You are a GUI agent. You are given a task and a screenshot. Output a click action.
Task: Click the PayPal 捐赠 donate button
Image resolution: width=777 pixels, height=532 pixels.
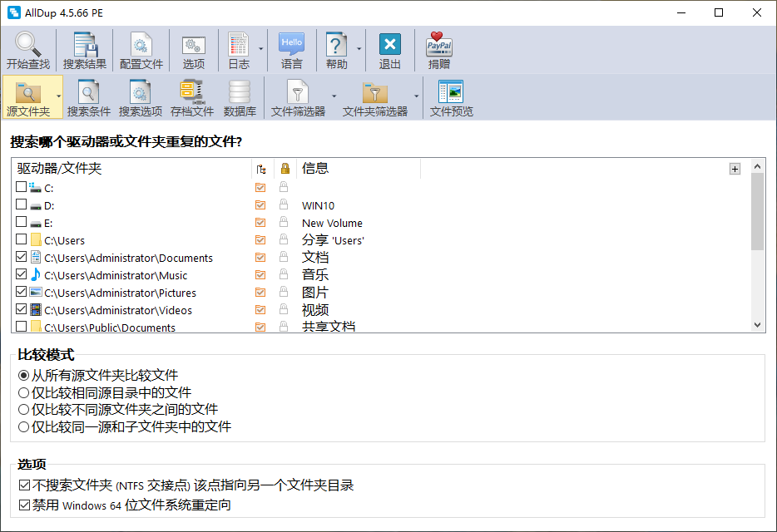pyautogui.click(x=438, y=50)
